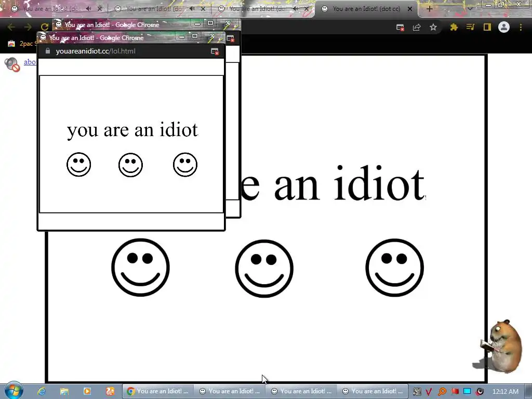Viewport: 532px width, 399px height.
Task: Select the active 'You are an Idiot! (dot cc)' tab
Action: click(366, 9)
